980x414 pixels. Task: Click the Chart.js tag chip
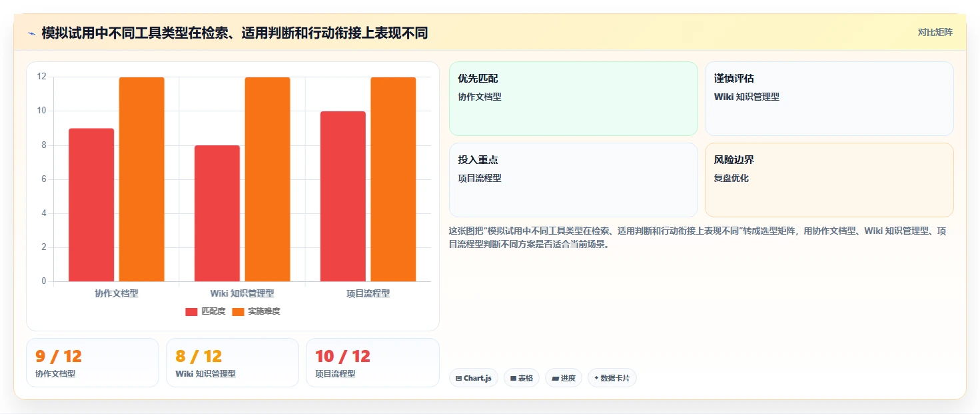pos(474,378)
